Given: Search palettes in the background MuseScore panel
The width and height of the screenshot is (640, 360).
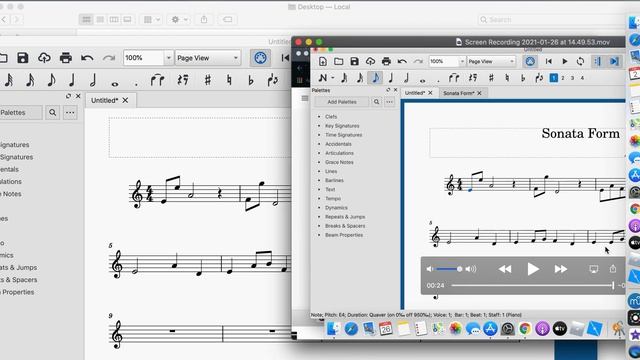Looking at the screenshot, I should [x=53, y=112].
